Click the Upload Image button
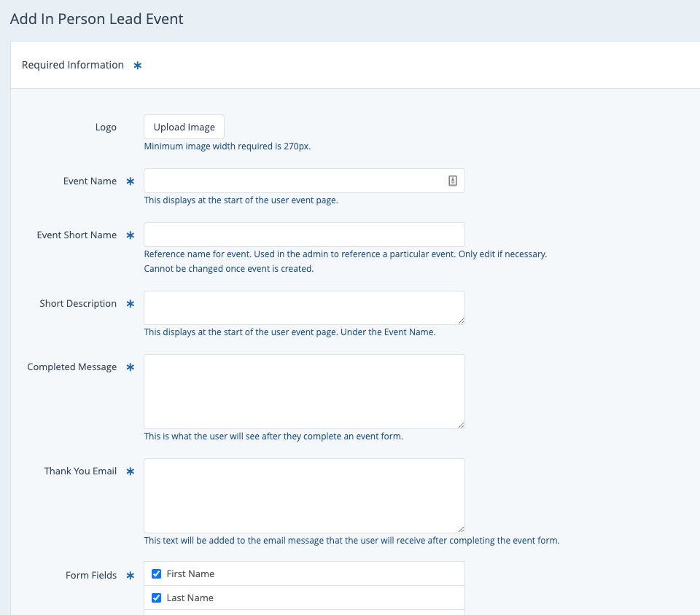This screenshot has width=700, height=615. coord(184,127)
